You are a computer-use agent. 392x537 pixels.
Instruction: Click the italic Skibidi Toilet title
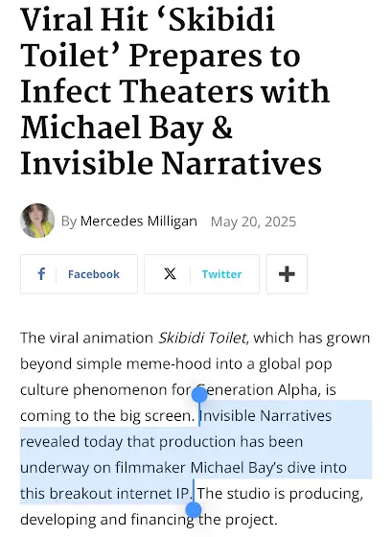point(202,338)
